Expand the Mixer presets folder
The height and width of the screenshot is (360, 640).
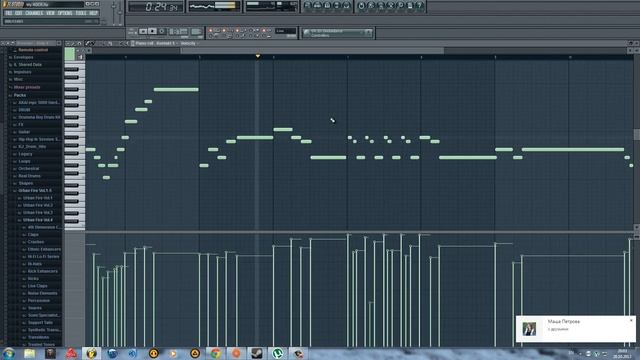tap(27, 87)
